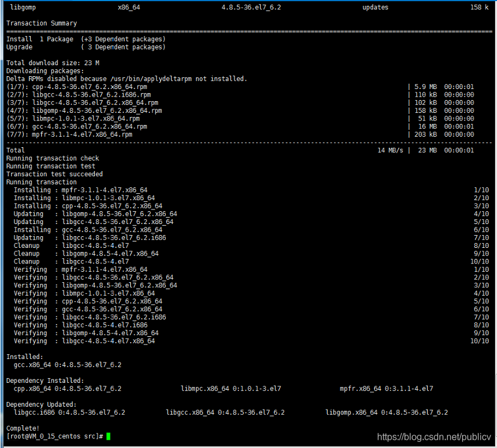
Task: Click 'Installing : cpp-4.8.5-36' row
Action: [x=251, y=205]
